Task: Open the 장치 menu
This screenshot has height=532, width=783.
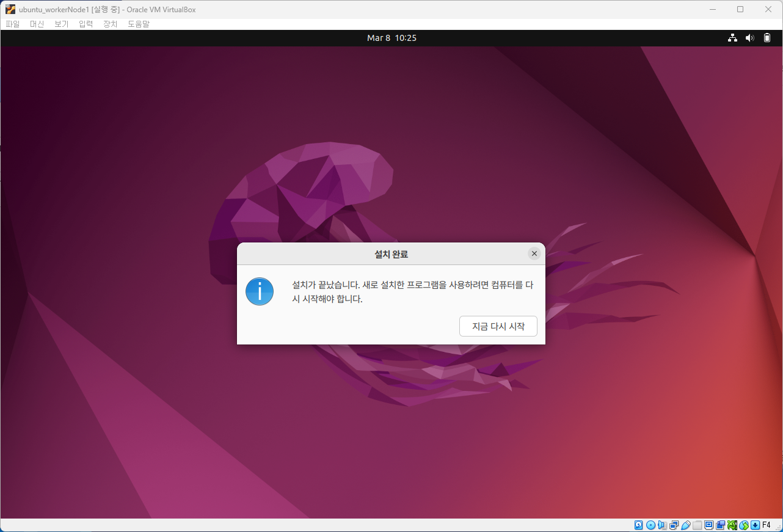Action: (111, 24)
